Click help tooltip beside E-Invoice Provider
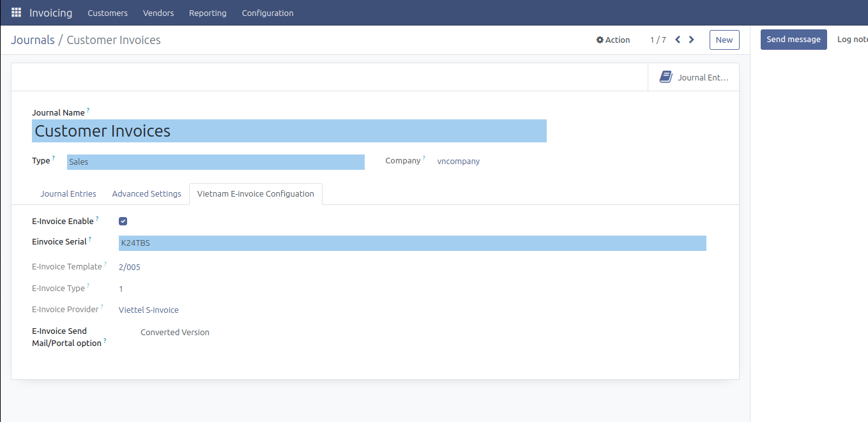This screenshot has height=422, width=868. click(102, 307)
